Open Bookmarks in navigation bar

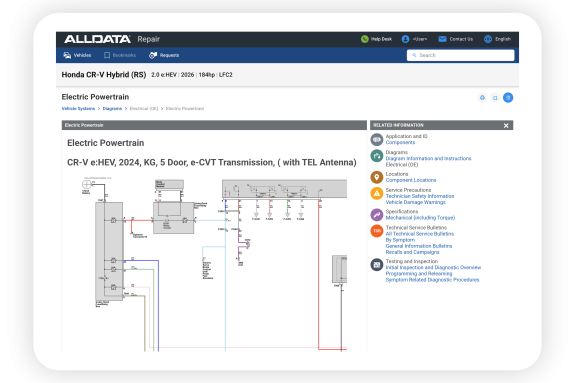click(x=120, y=55)
